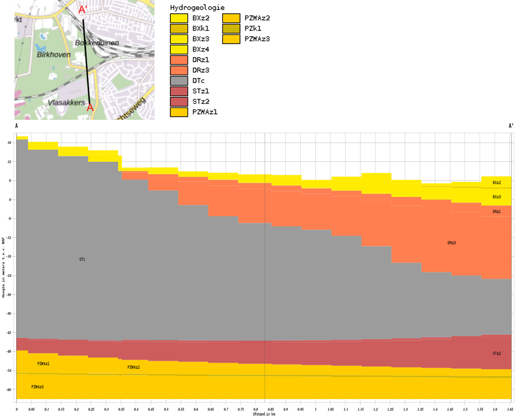Click the DTc label inside the gray layer

[x=82, y=259]
